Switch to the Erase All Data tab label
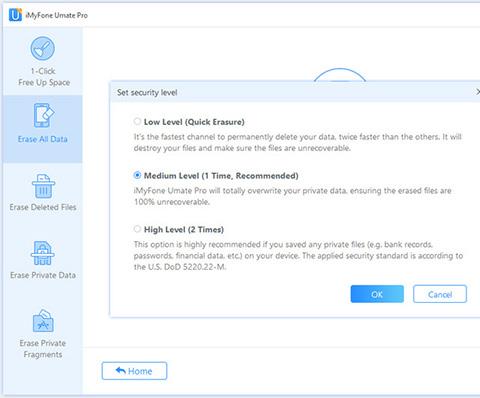 point(43,139)
